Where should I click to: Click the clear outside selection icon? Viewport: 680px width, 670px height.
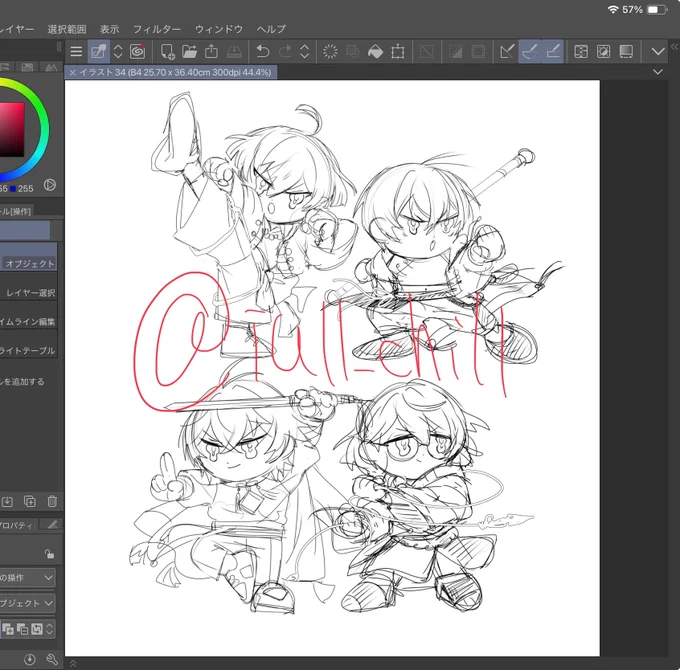pos(353,52)
